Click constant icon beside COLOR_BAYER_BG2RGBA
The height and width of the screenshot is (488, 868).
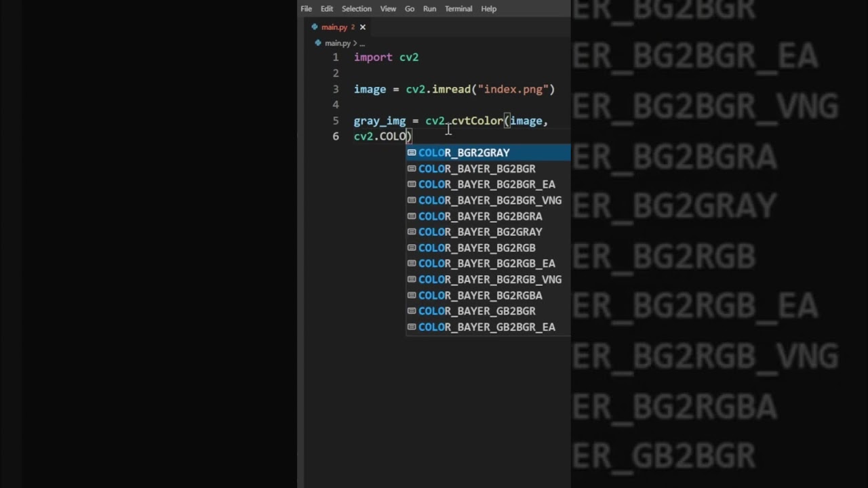tap(412, 296)
